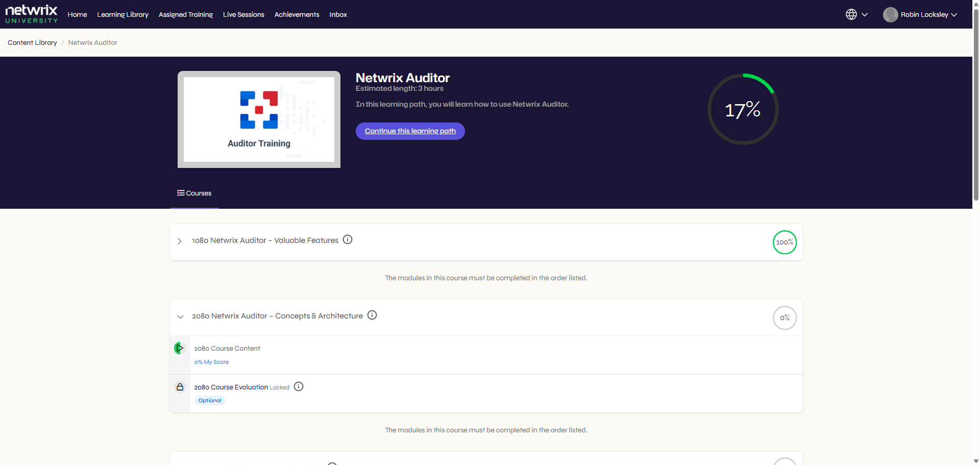The height and width of the screenshot is (465, 980).
Task: Go to Learning Library in top menu
Action: click(122, 14)
